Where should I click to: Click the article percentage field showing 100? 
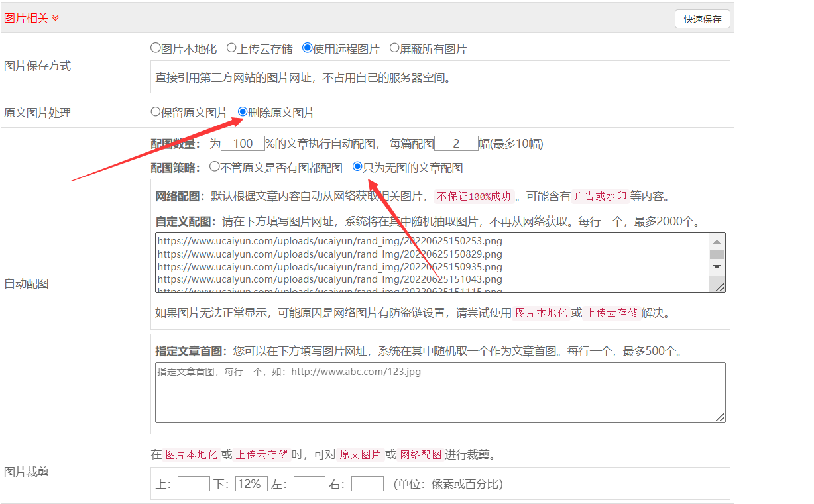click(243, 144)
